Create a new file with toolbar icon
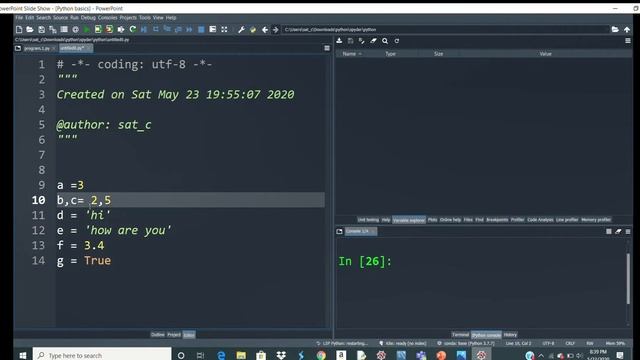 pos(19,29)
